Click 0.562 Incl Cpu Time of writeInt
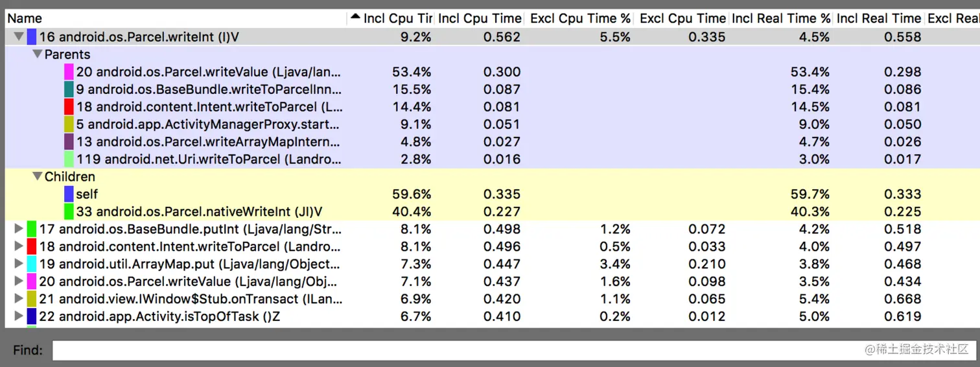980x367 pixels. point(502,37)
